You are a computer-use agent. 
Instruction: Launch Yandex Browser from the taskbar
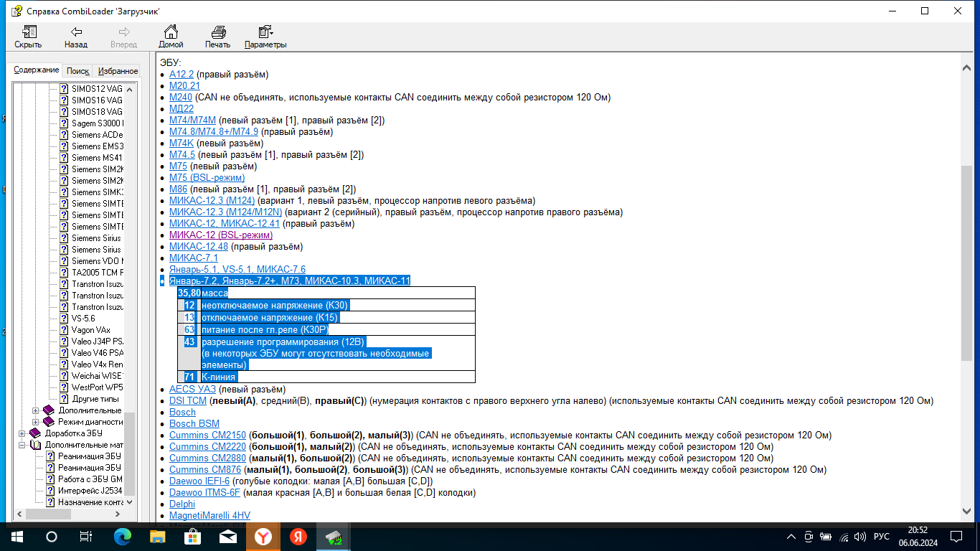[264, 537]
